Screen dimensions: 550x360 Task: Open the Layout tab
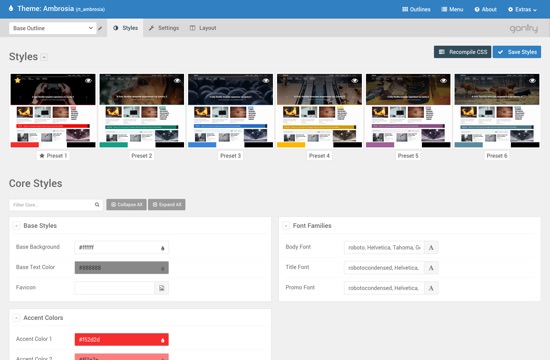203,28
